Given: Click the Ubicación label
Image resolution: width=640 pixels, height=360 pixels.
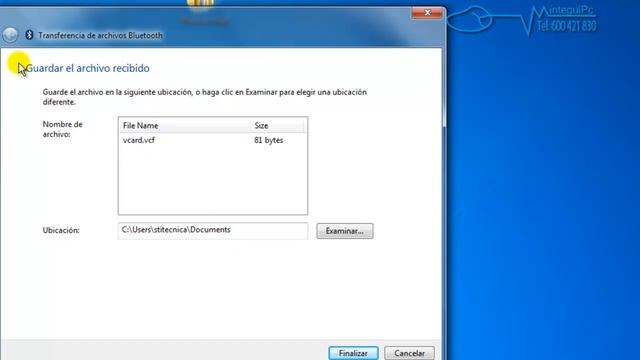Looking at the screenshot, I should click(x=61, y=230).
